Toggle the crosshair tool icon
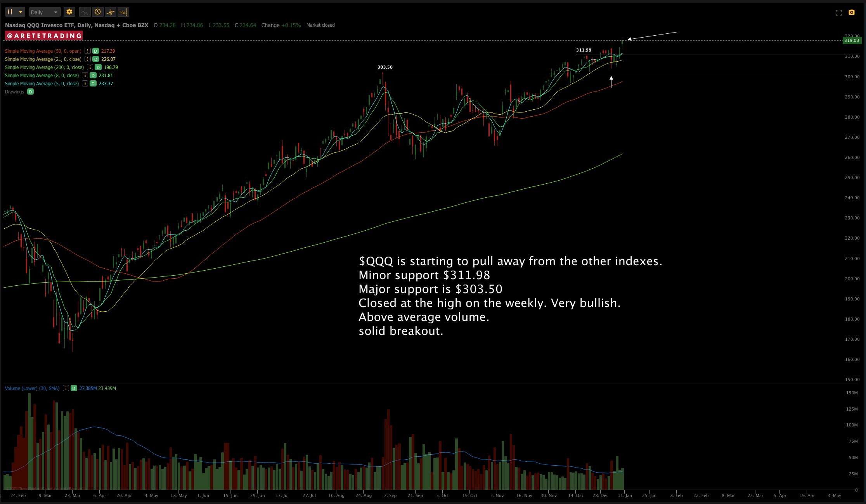Screen dimensions: 866x504 (111, 12)
